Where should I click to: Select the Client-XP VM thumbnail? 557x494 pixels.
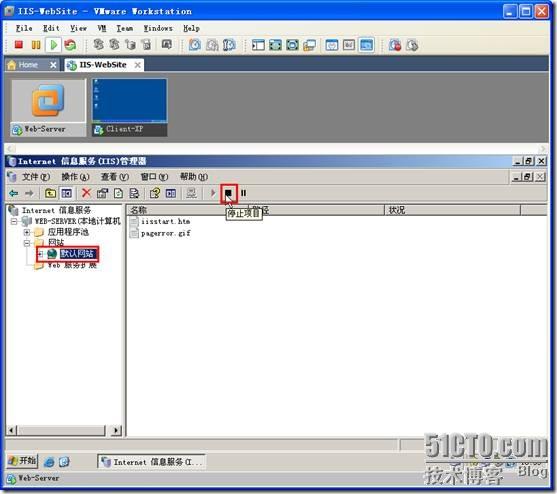(x=130, y=108)
